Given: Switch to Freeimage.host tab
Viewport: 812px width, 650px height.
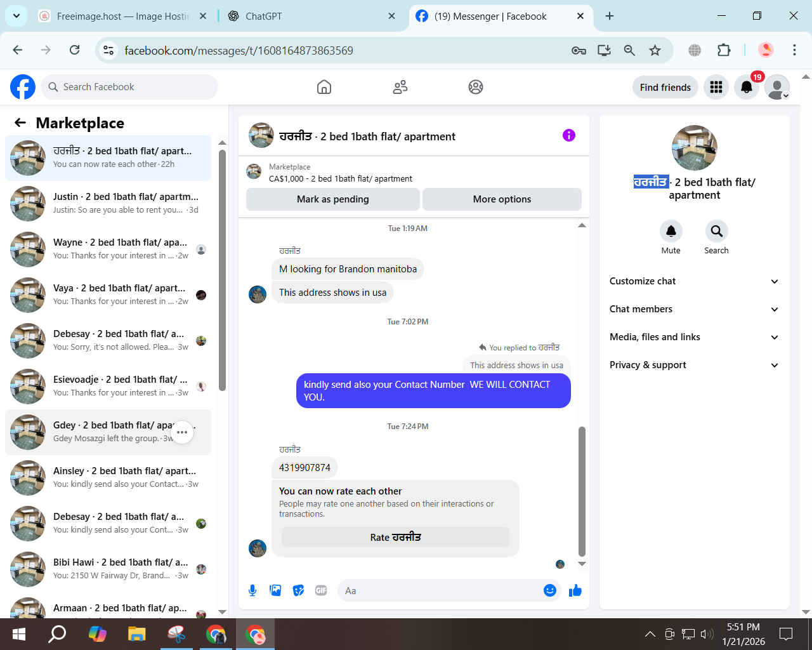Looking at the screenshot, I should pos(123,17).
